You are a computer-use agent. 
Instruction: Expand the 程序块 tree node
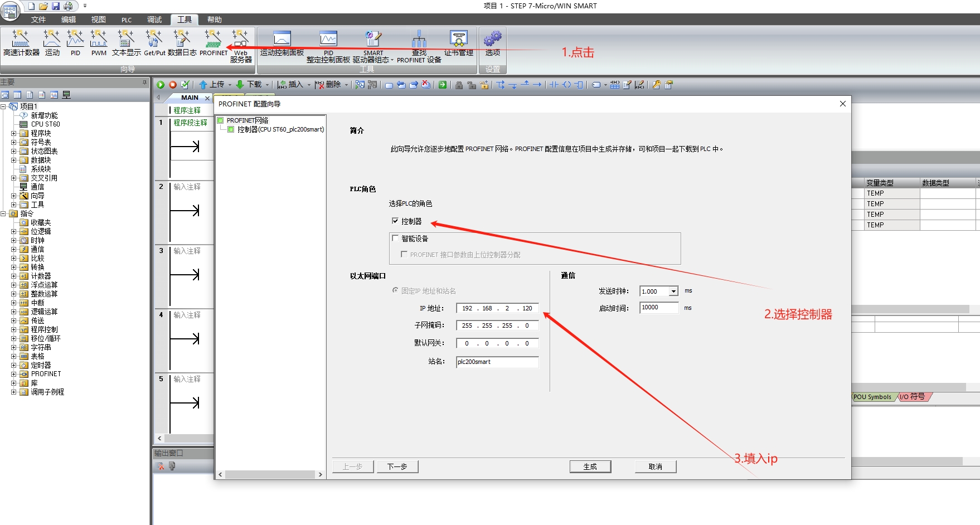[14, 133]
